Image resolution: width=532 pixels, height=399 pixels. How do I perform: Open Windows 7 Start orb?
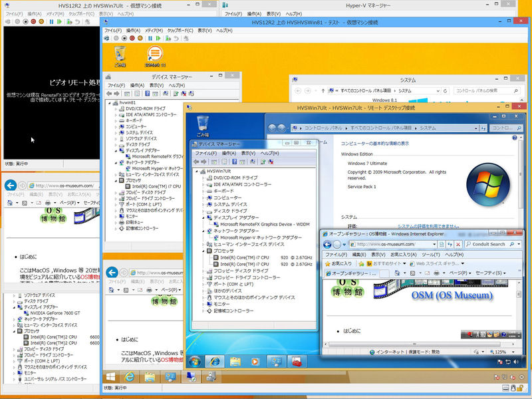pos(195,362)
